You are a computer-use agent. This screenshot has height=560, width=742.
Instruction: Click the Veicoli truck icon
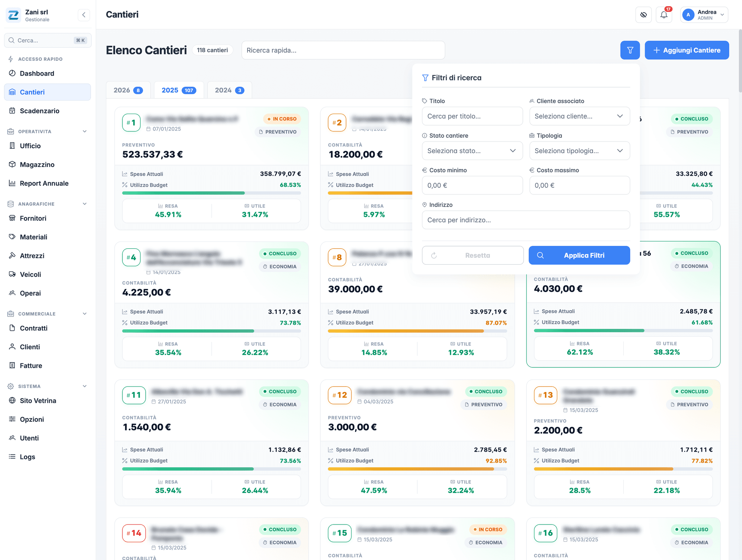[12, 274]
